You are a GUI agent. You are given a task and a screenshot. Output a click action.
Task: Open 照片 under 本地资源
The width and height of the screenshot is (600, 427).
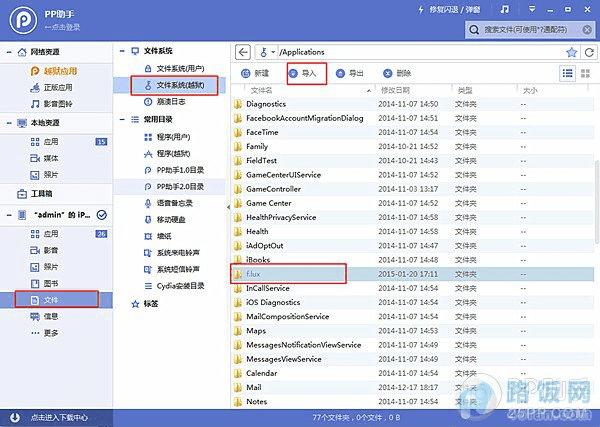click(x=44, y=175)
